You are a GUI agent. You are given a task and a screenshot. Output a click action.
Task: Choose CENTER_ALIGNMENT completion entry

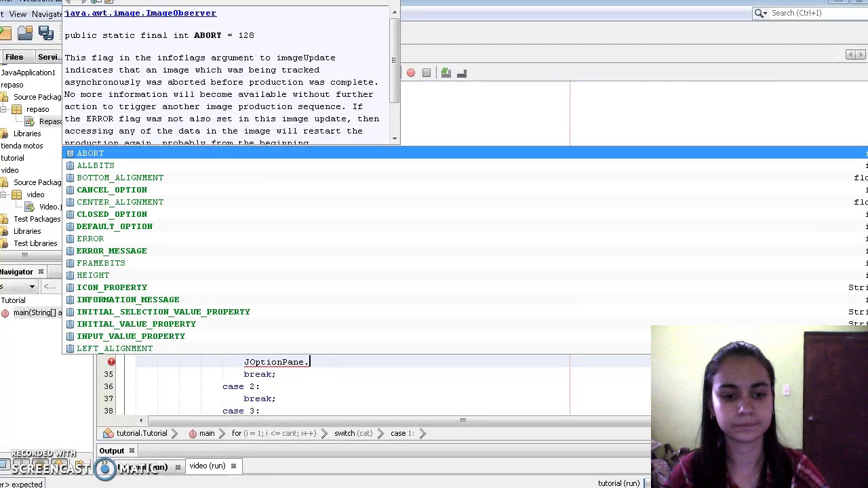pos(465,202)
